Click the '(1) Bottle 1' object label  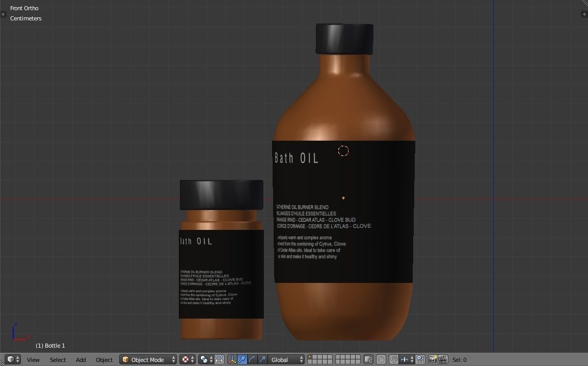(x=50, y=346)
